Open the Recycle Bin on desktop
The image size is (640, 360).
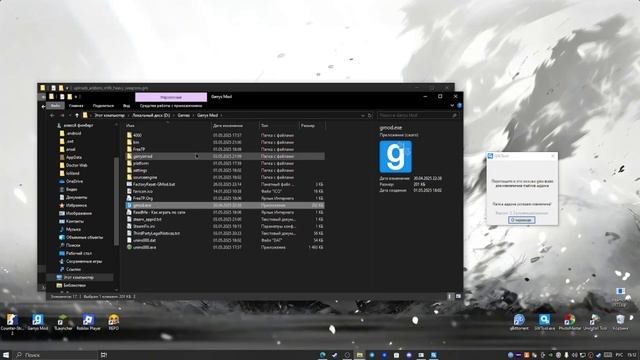pyautogui.click(x=620, y=322)
